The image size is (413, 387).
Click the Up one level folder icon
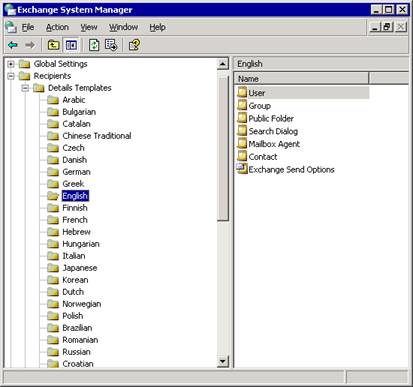pyautogui.click(x=54, y=45)
